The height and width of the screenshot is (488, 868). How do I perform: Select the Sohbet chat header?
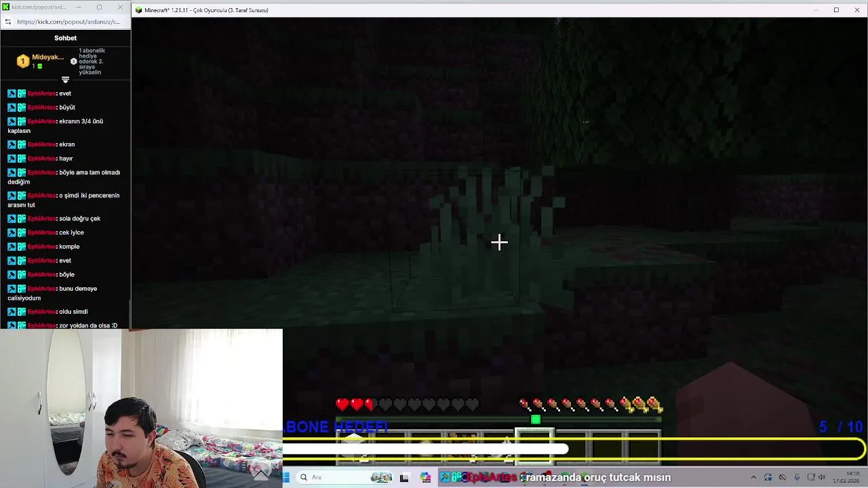pyautogui.click(x=65, y=38)
